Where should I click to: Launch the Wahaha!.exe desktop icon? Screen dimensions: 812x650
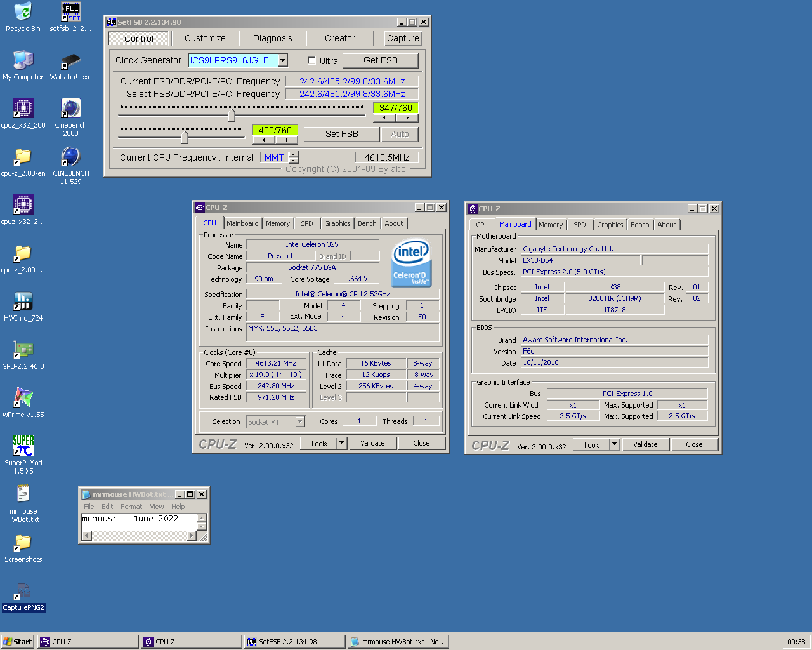point(70,65)
